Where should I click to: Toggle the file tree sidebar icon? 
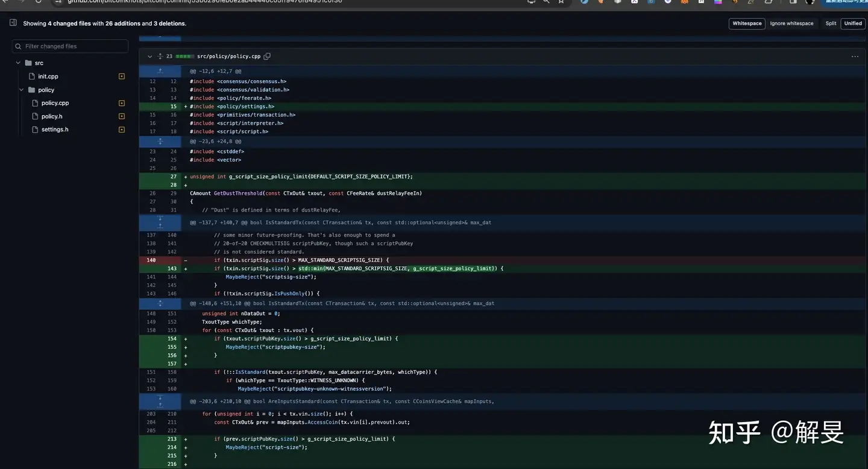pyautogui.click(x=13, y=23)
